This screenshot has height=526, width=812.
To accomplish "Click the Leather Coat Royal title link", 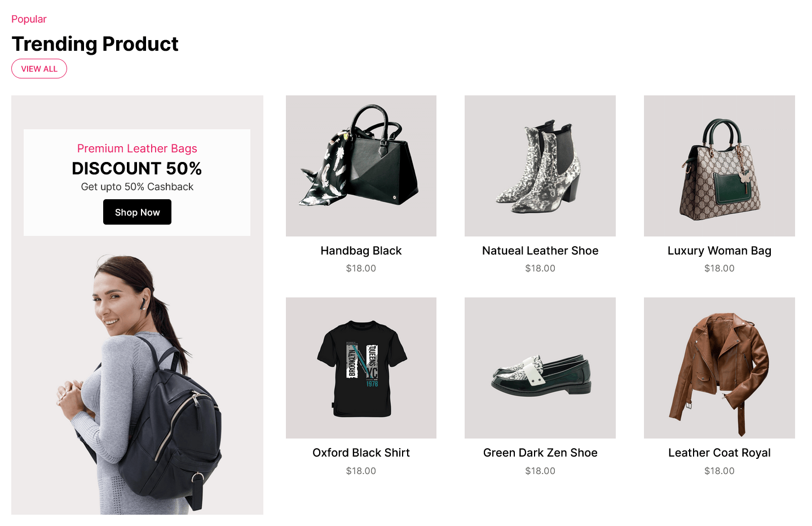I will point(720,453).
